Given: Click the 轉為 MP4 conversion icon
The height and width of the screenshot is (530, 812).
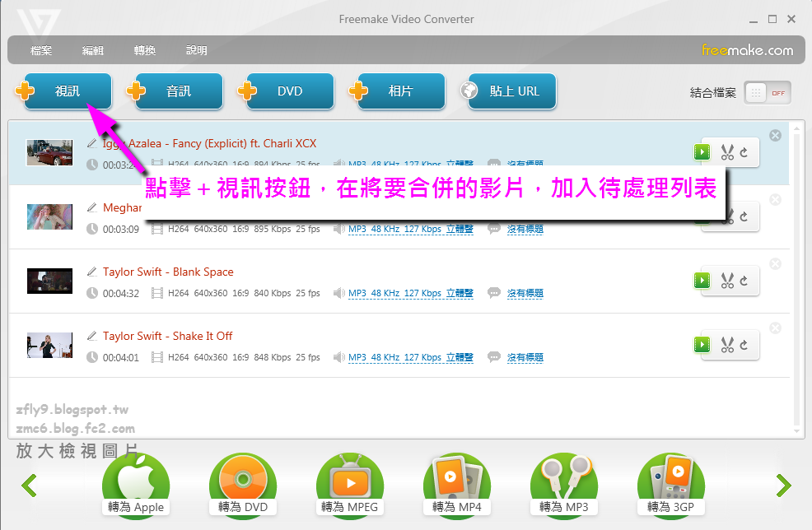Looking at the screenshot, I should tap(457, 485).
